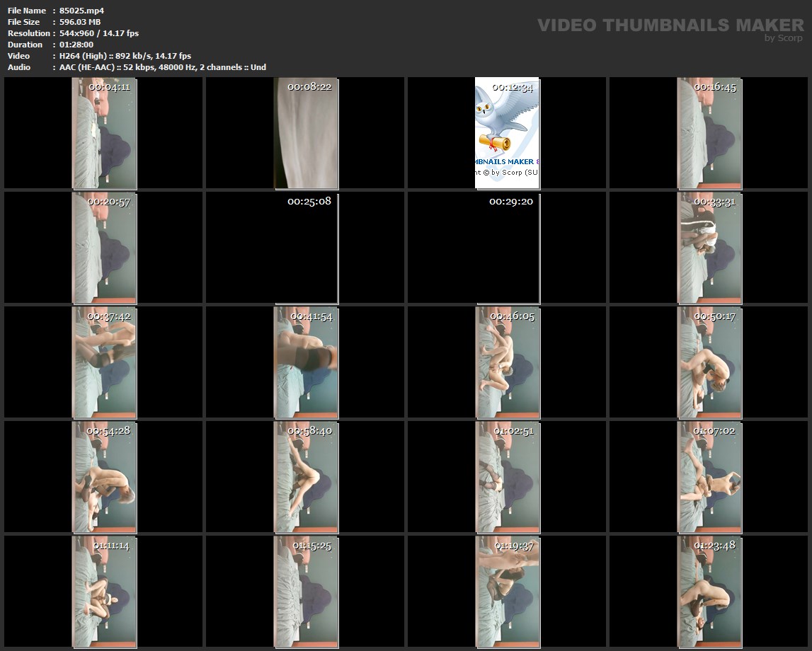Select the frame at 01:15:25
The width and height of the screenshot is (812, 651).
pos(306,592)
